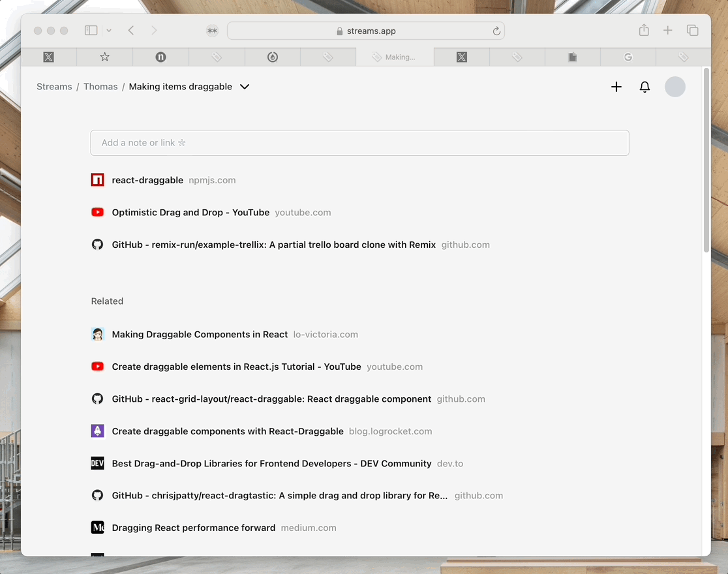Viewport: 728px width, 574px height.
Task: Toggle the Safari sidebar icon
Action: [x=91, y=31]
